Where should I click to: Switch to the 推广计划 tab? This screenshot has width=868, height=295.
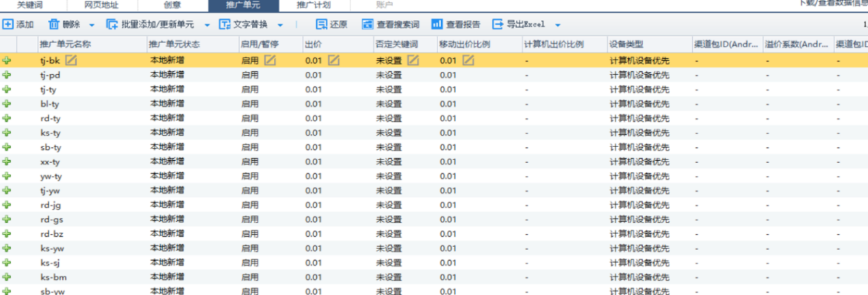point(314,5)
